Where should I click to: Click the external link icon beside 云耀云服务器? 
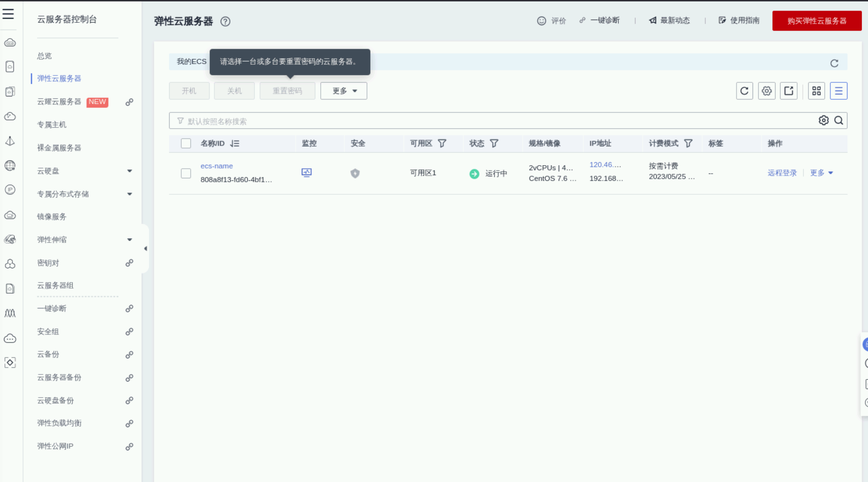pos(130,102)
